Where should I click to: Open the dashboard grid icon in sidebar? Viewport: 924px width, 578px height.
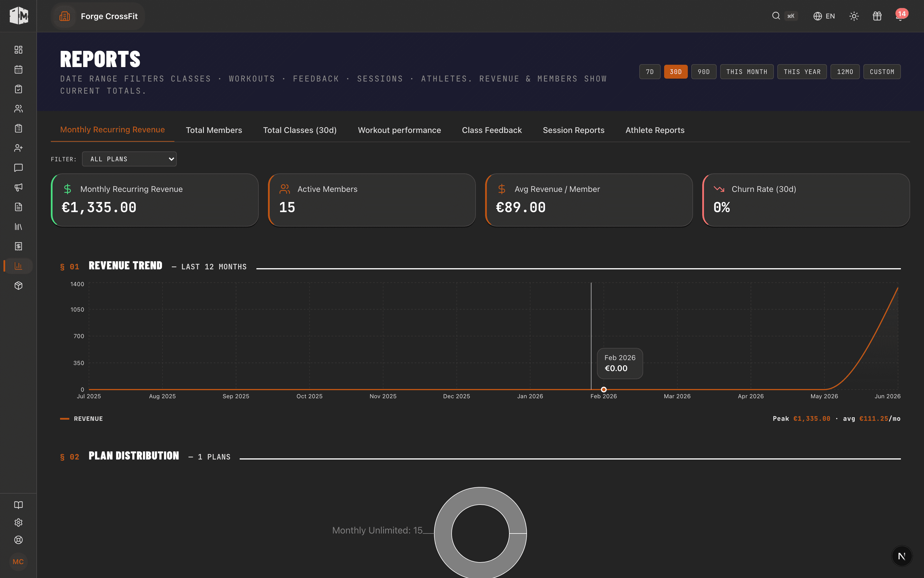click(x=18, y=50)
